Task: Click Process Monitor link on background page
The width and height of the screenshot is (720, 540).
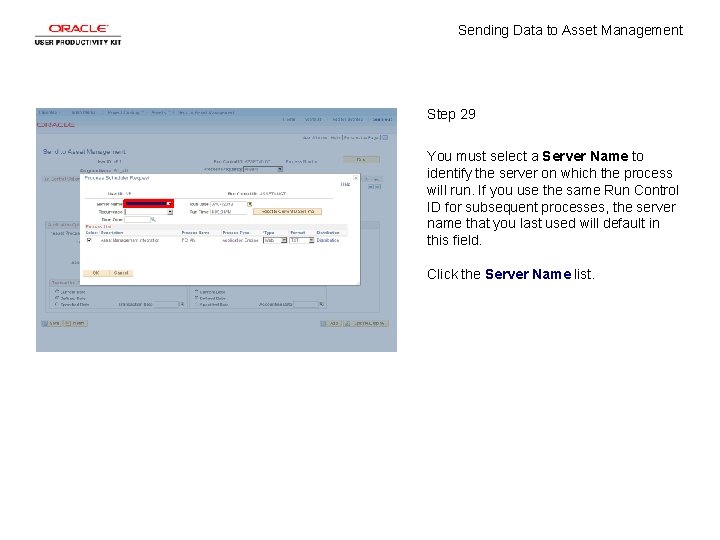Action: [x=301, y=162]
